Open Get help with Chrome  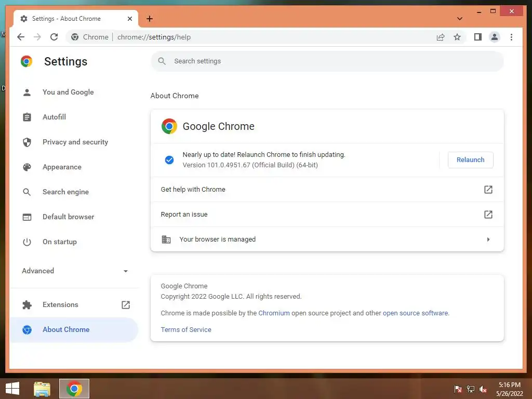tap(327, 189)
